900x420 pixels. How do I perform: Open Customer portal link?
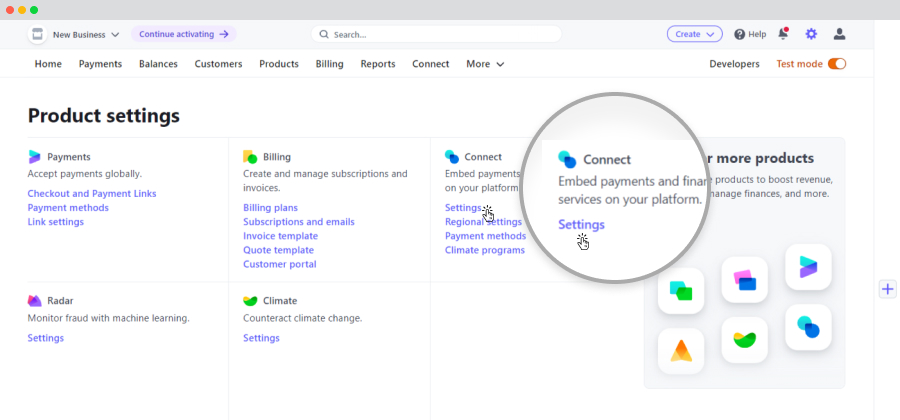pyautogui.click(x=280, y=264)
